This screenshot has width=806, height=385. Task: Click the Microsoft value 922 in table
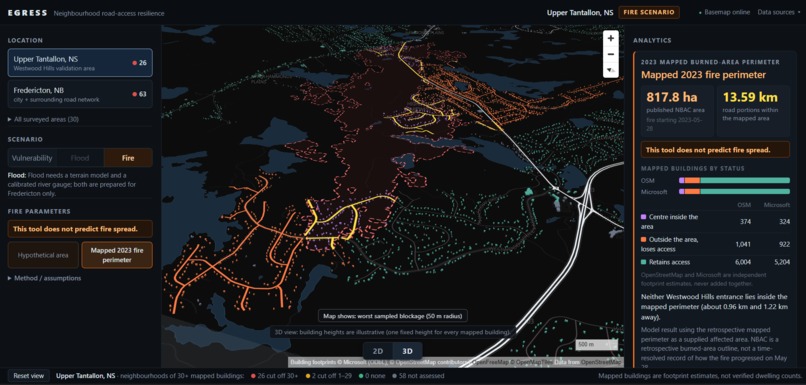tap(784, 244)
